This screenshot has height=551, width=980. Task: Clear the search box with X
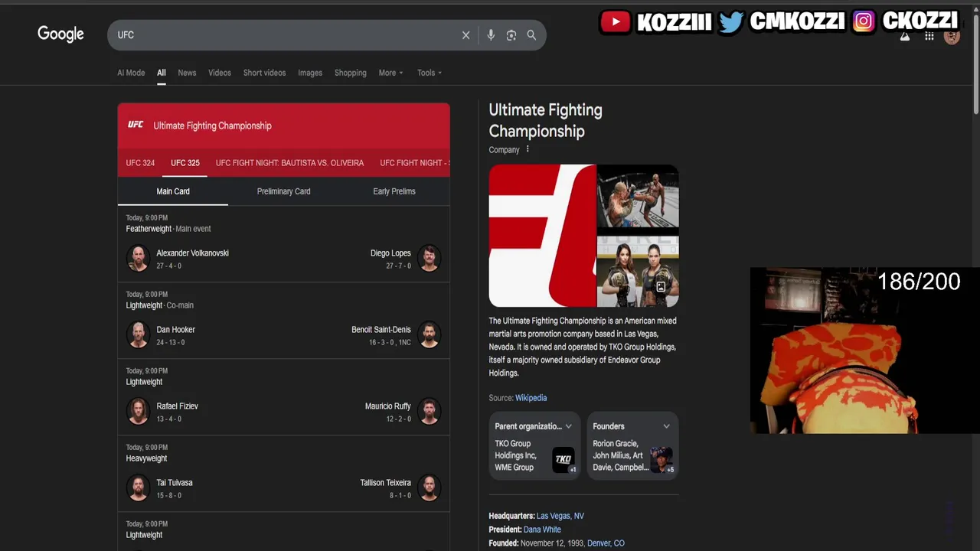[465, 35]
